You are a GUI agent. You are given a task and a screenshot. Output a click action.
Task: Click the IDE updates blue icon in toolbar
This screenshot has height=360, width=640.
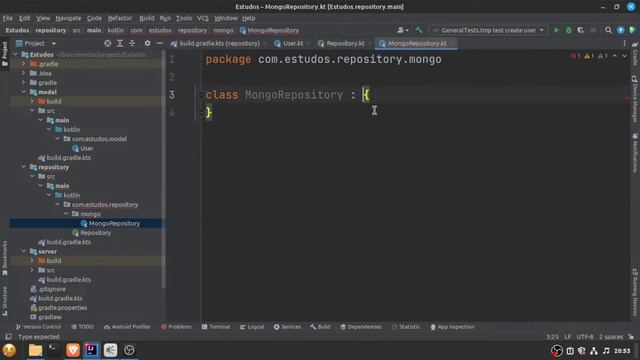click(620, 30)
